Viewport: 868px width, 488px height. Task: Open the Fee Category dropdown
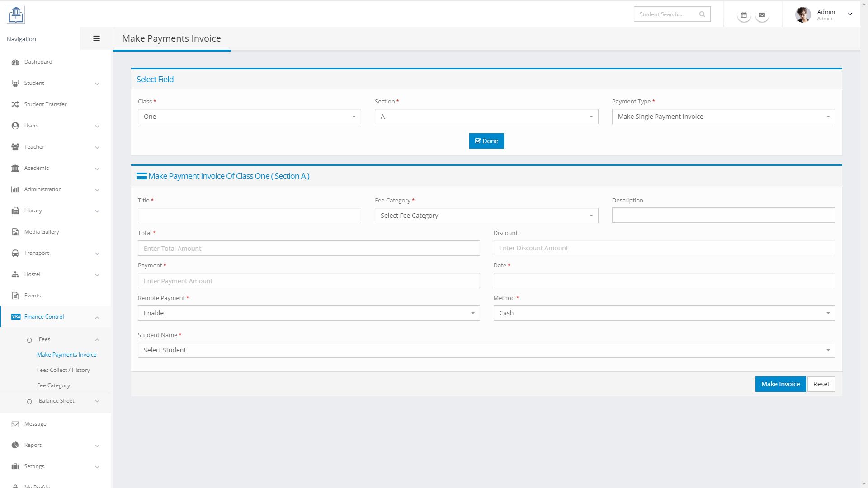[486, 216]
